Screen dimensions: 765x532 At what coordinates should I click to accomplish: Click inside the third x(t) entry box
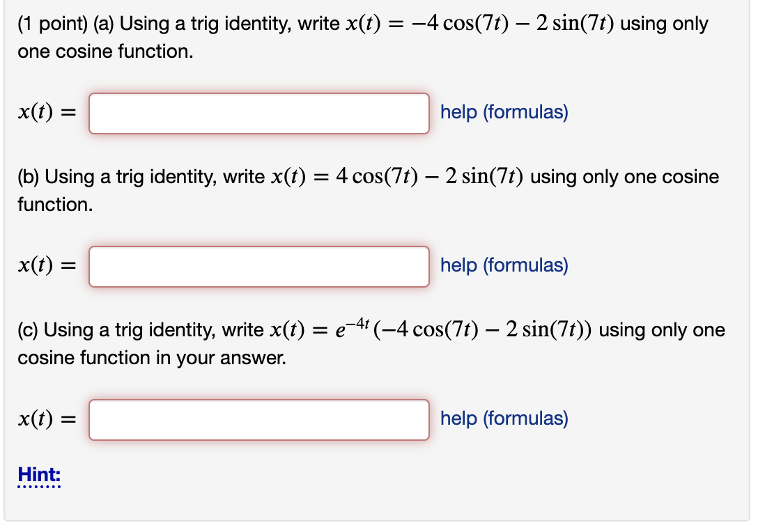pyautogui.click(x=258, y=419)
